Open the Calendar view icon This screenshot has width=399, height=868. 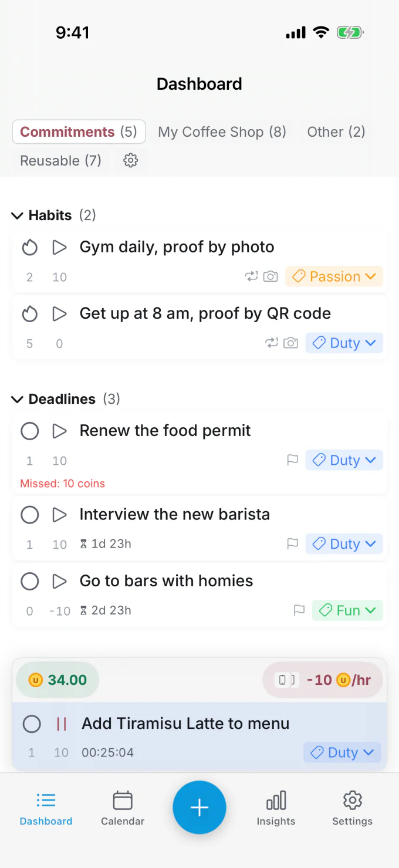(x=123, y=801)
